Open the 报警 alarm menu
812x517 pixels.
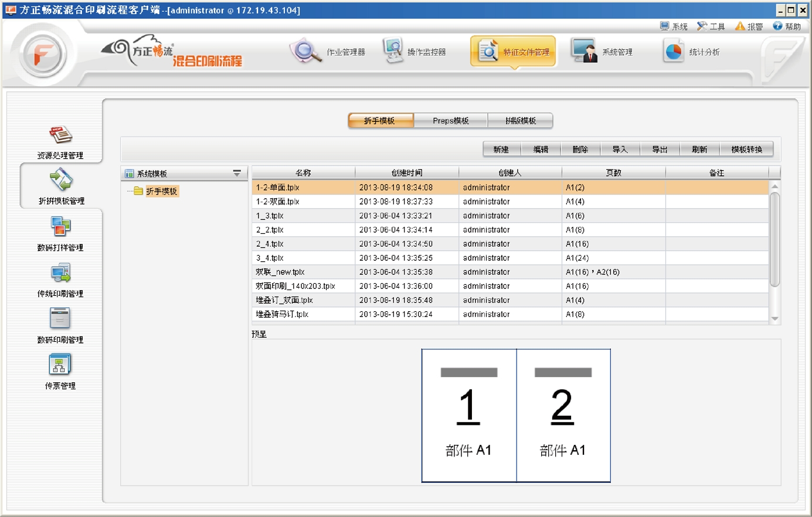coord(749,26)
